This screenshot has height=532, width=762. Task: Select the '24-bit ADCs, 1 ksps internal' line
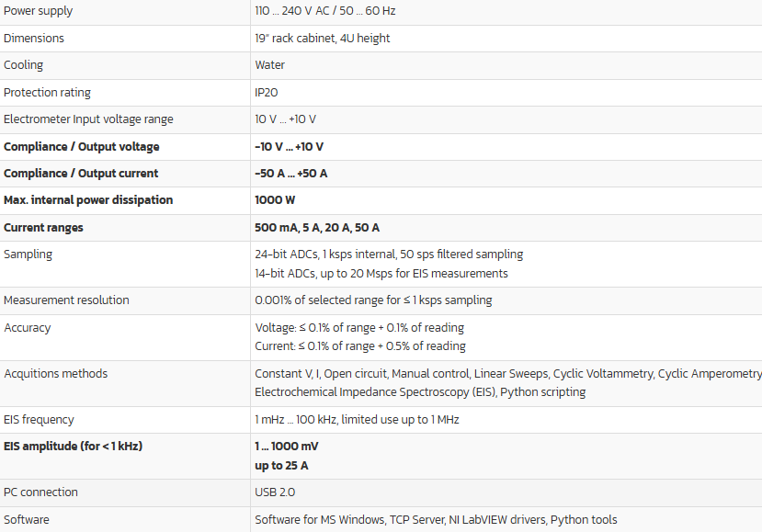pyautogui.click(x=389, y=255)
